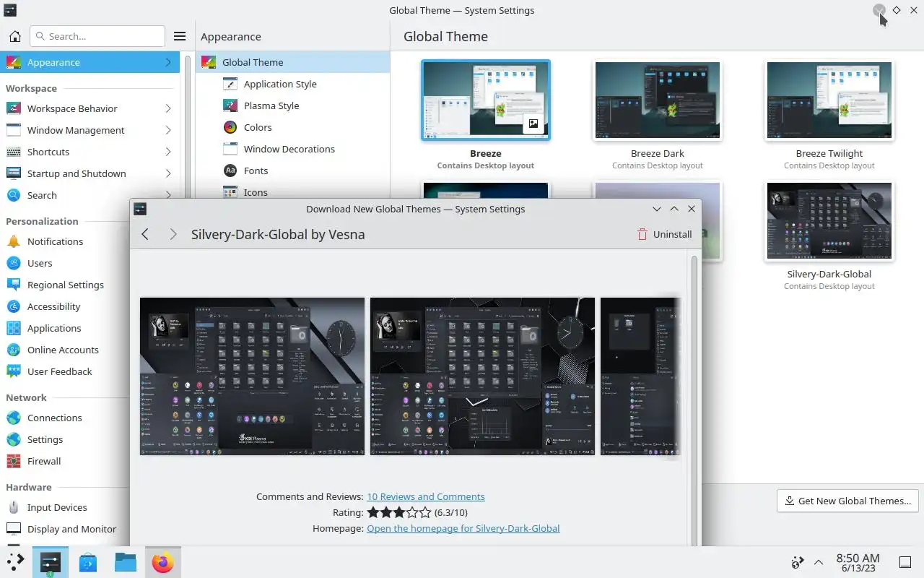Show hidden system tray icons arrow
The width and height of the screenshot is (924, 578).
click(x=819, y=562)
